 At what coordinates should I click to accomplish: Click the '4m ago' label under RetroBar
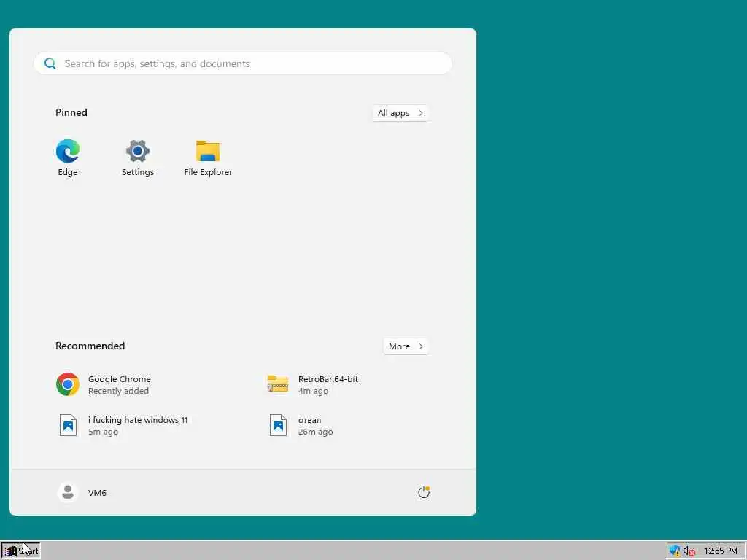coord(313,391)
